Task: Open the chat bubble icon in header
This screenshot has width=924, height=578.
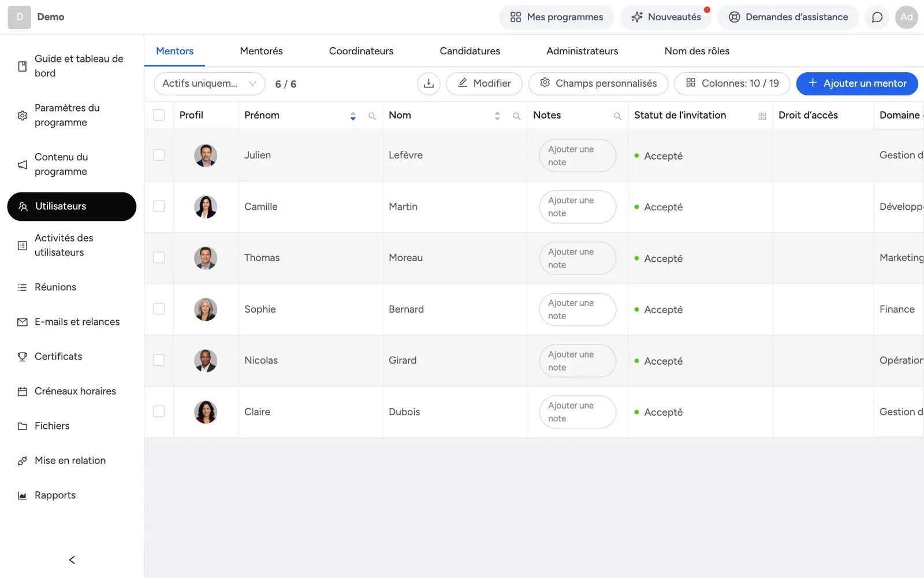Action: click(877, 17)
